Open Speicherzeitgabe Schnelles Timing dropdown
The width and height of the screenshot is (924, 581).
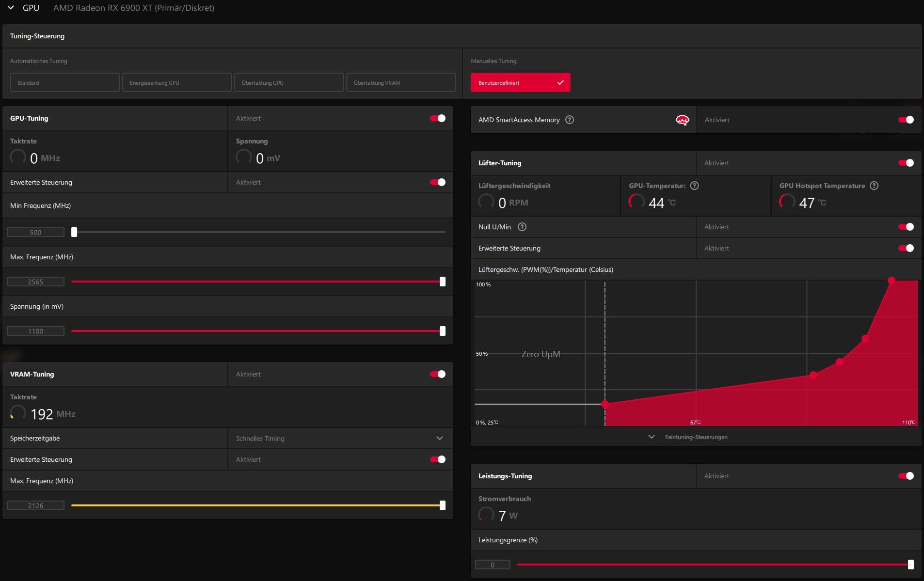tap(340, 438)
